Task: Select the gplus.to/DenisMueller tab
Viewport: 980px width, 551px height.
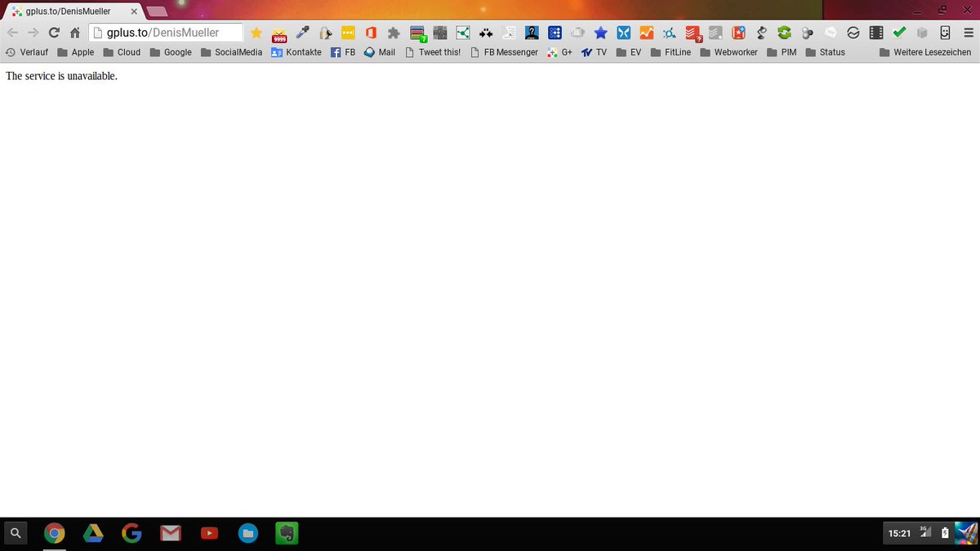Action: (x=72, y=11)
